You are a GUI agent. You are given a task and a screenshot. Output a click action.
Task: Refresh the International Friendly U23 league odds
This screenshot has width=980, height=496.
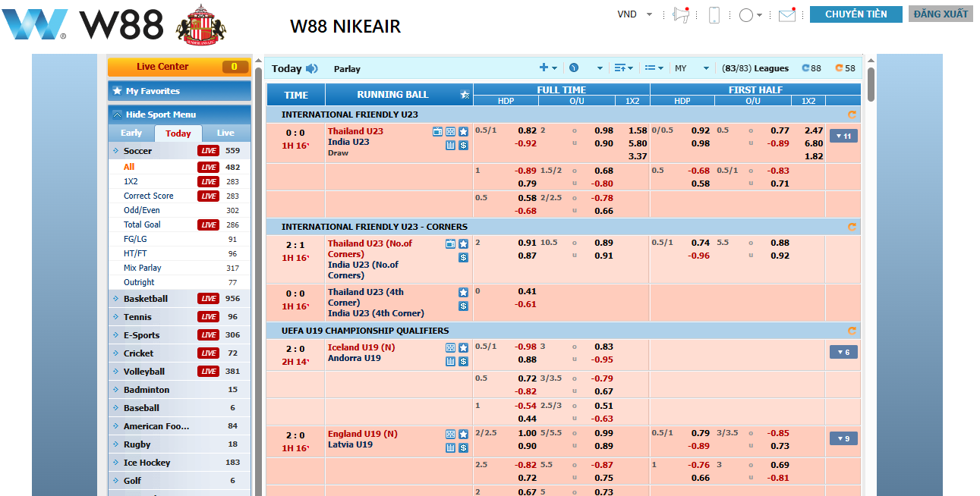[x=852, y=115]
